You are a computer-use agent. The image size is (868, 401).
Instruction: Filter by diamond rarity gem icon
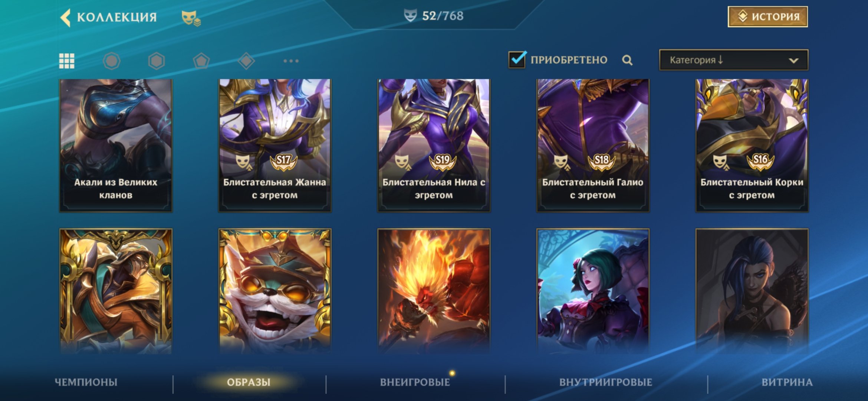(246, 61)
